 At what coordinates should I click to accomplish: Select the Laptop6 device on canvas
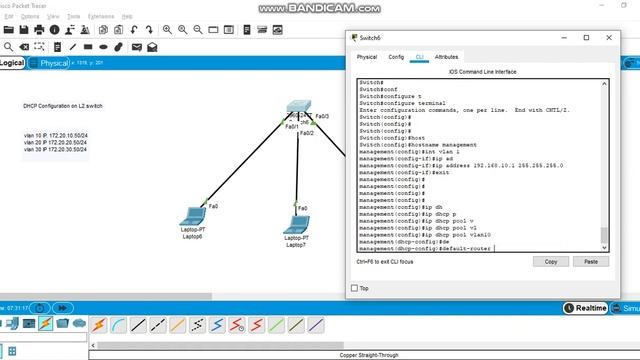(x=193, y=217)
